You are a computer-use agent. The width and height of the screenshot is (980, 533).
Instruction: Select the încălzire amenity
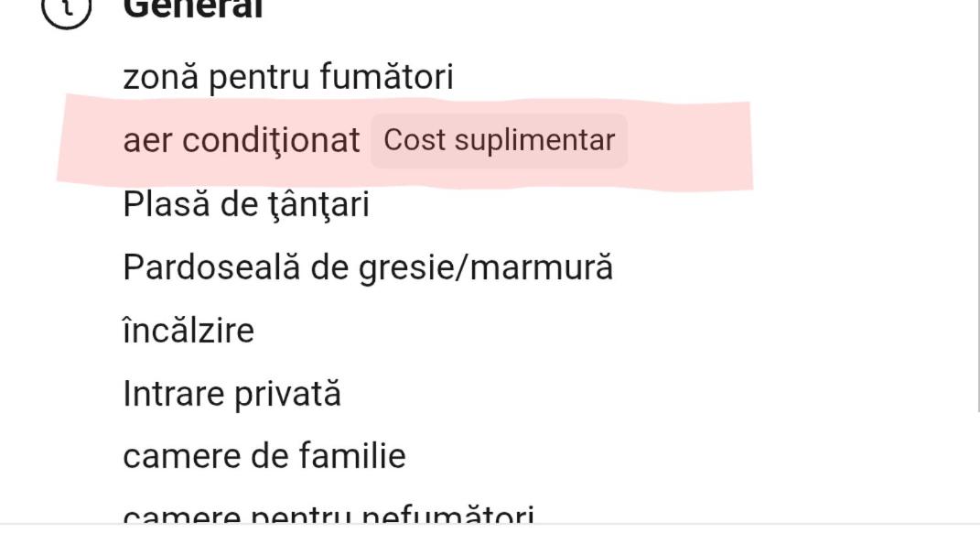point(188,330)
